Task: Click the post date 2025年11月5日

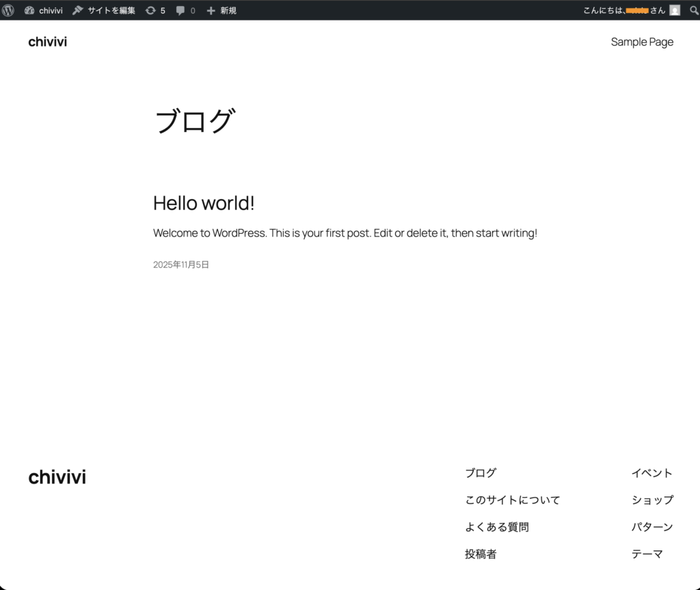Action: (x=181, y=265)
